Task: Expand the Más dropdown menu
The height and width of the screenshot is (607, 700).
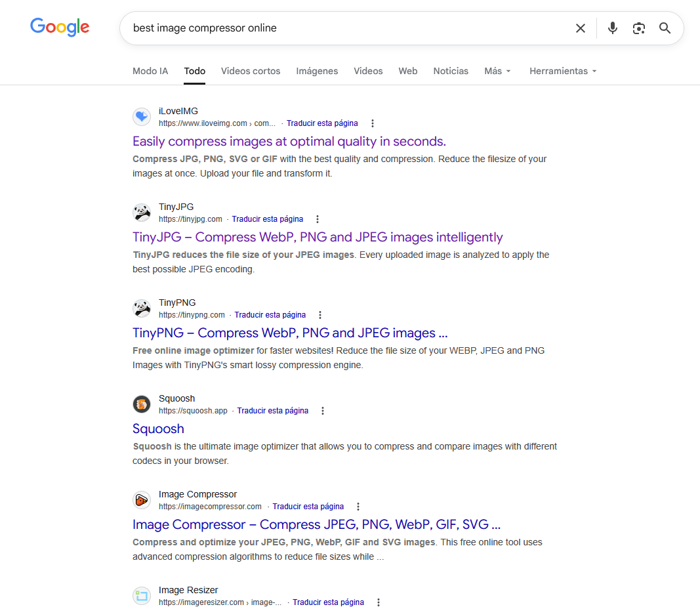Action: coord(497,71)
